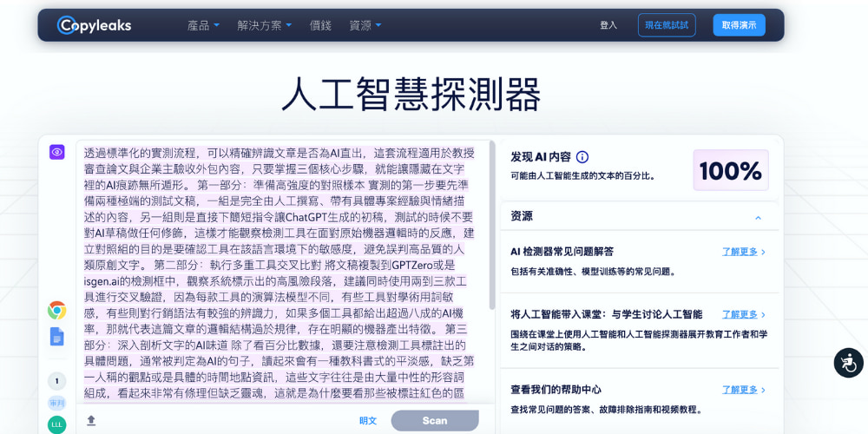Screen dimensions: 868x434
Task: Click the 現在就試試 button
Action: tap(667, 25)
